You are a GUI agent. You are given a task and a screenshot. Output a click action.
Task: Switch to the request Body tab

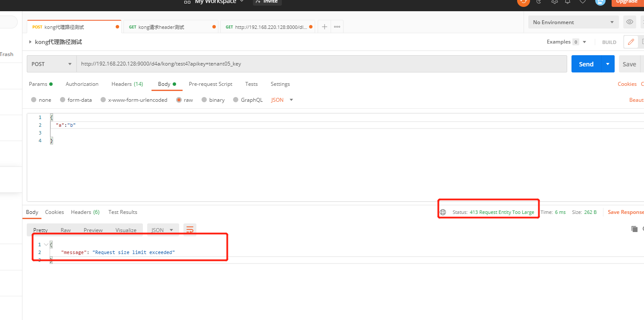167,84
